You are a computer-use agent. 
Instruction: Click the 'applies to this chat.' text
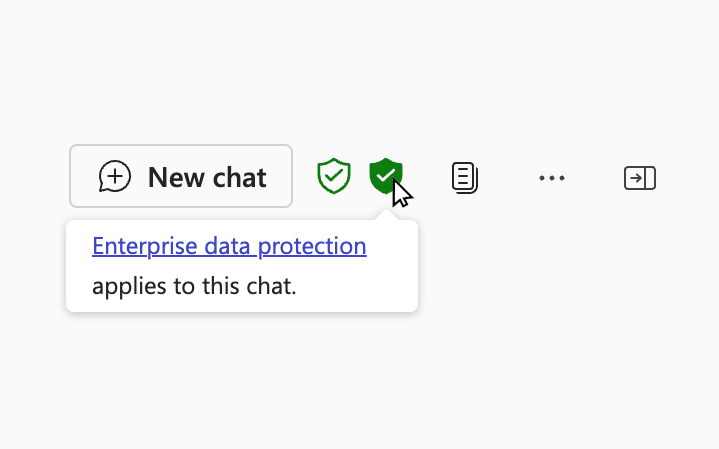[194, 286]
